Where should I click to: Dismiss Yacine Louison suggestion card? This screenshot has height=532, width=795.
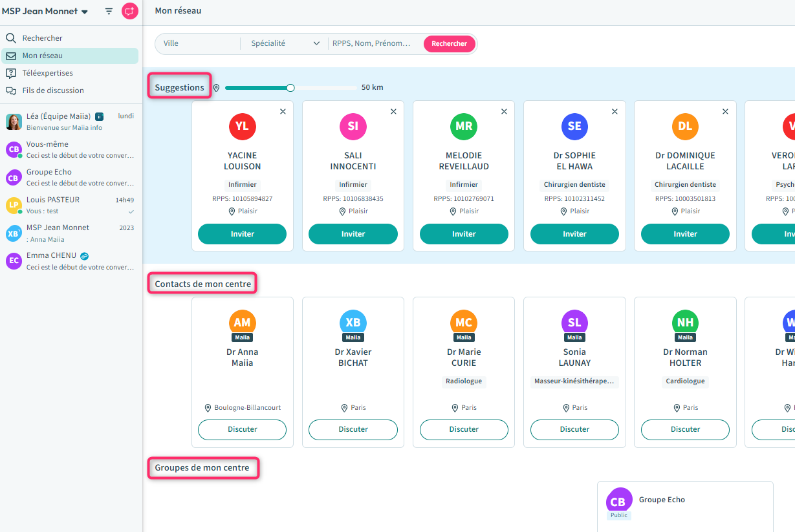tap(283, 112)
